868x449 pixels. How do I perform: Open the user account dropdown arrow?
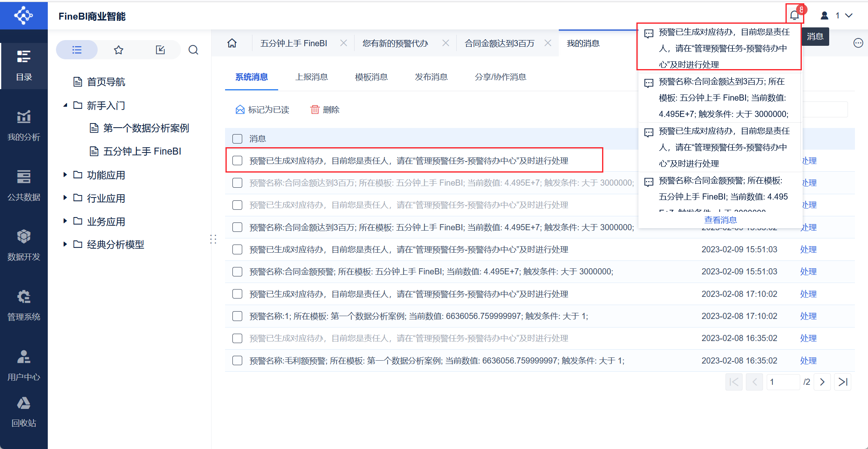point(849,16)
